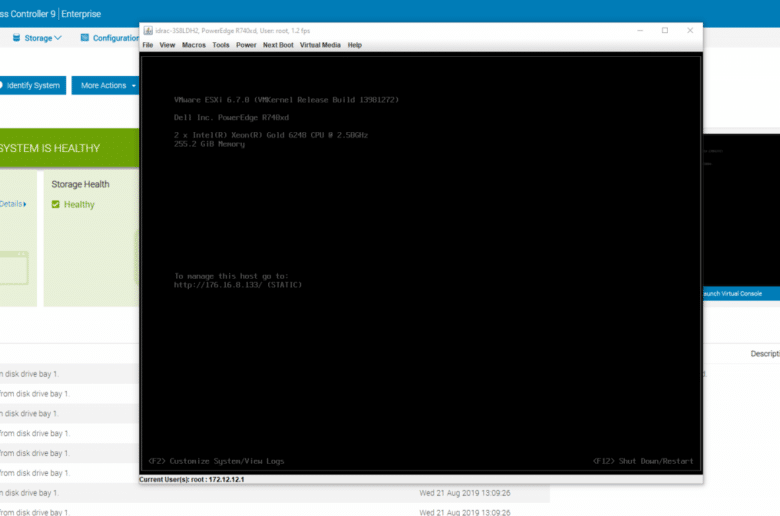Click the Storage menu icon in iDRAC page
This screenshot has height=516, width=780.
(x=16, y=38)
